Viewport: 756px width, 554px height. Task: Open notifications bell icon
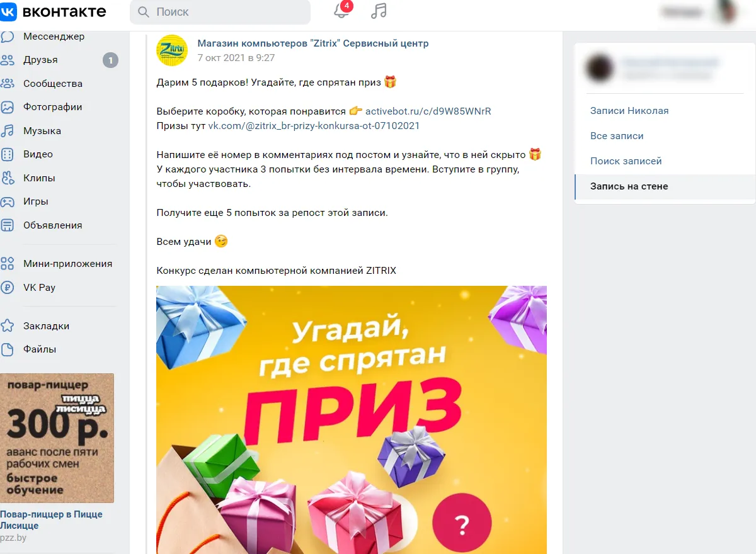(341, 11)
